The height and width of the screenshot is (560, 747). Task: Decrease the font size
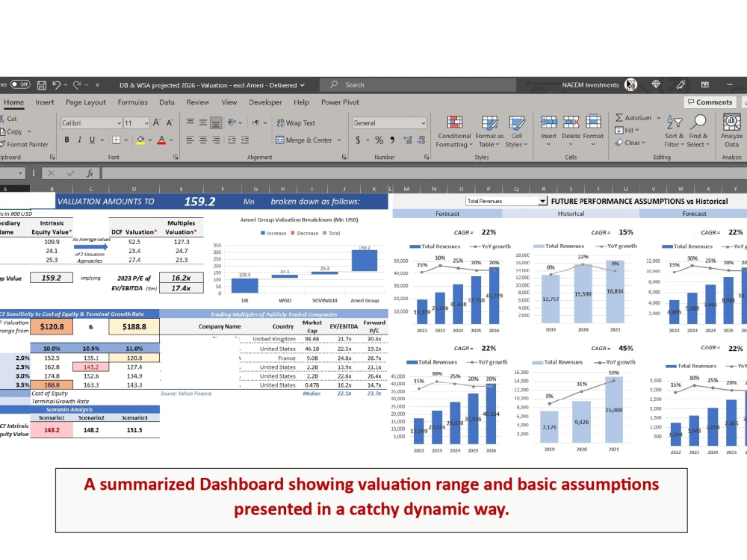click(x=170, y=123)
